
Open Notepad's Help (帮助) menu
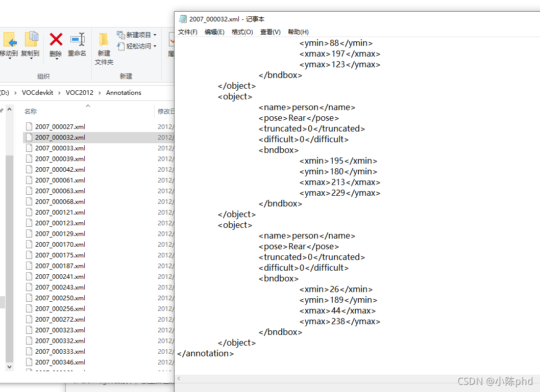click(x=298, y=32)
